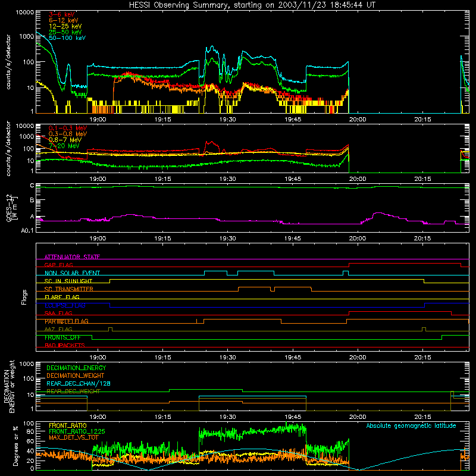Click the 20:00 tick under the MeV panel
The width and height of the screenshot is (476, 476).
click(358, 179)
